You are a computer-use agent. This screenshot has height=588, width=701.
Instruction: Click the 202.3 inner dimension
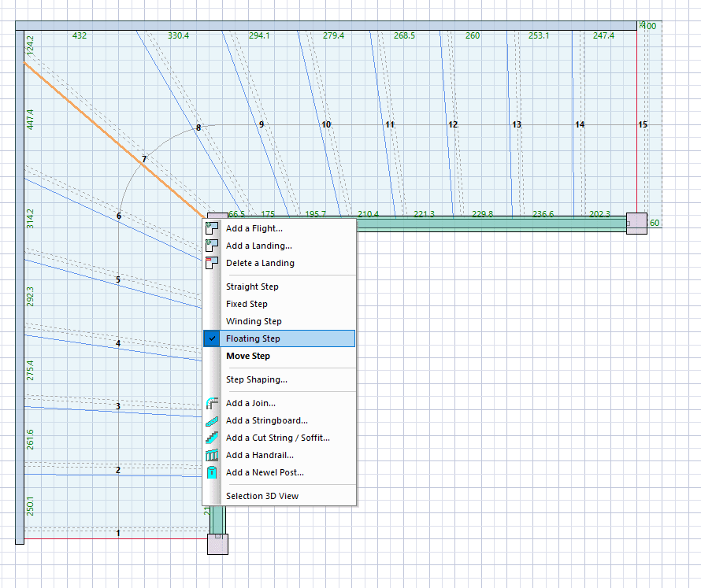coord(600,214)
